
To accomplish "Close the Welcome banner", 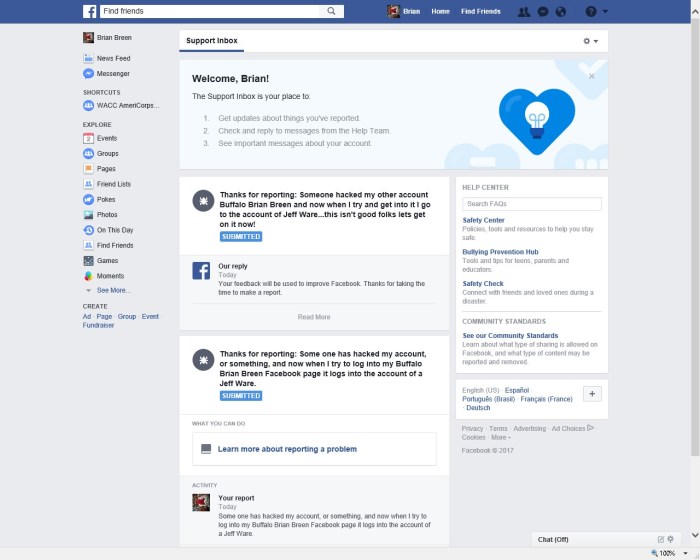I will point(591,76).
